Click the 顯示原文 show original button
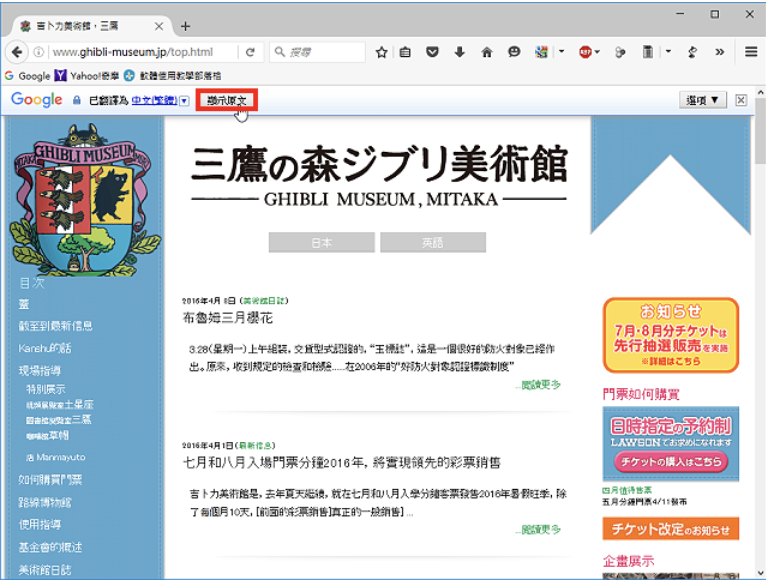Screen dimensions: 766x582 coord(227,100)
